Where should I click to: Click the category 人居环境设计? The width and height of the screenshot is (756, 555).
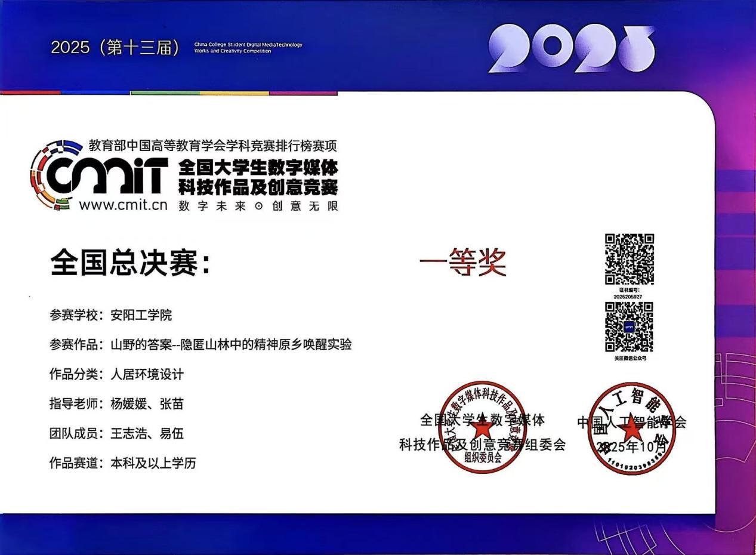147,374
